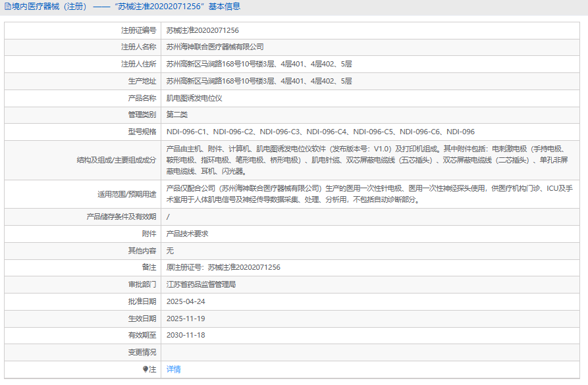
Task: Click registrant name 苏州海神联合医疗器械有限公司
Action: click(215, 47)
